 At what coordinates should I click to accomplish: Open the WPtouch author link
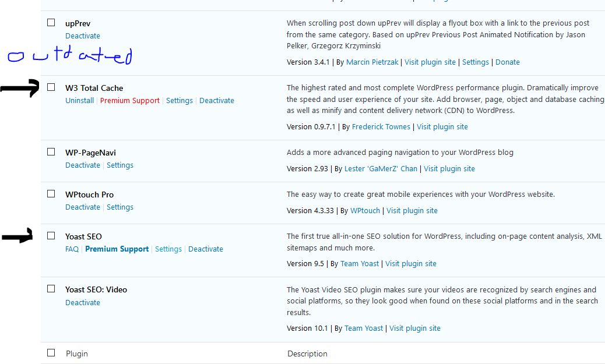(x=365, y=211)
